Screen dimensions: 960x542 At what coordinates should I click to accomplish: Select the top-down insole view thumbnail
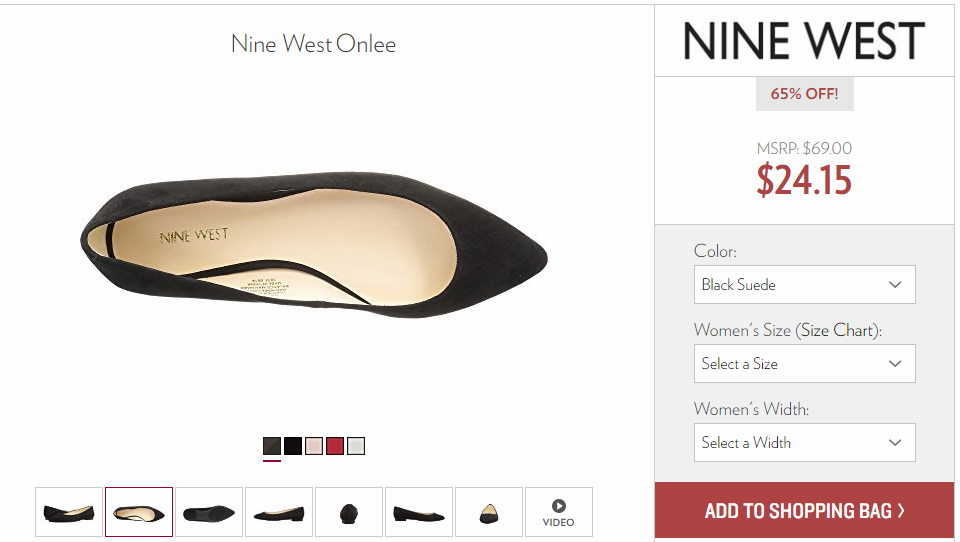point(139,512)
